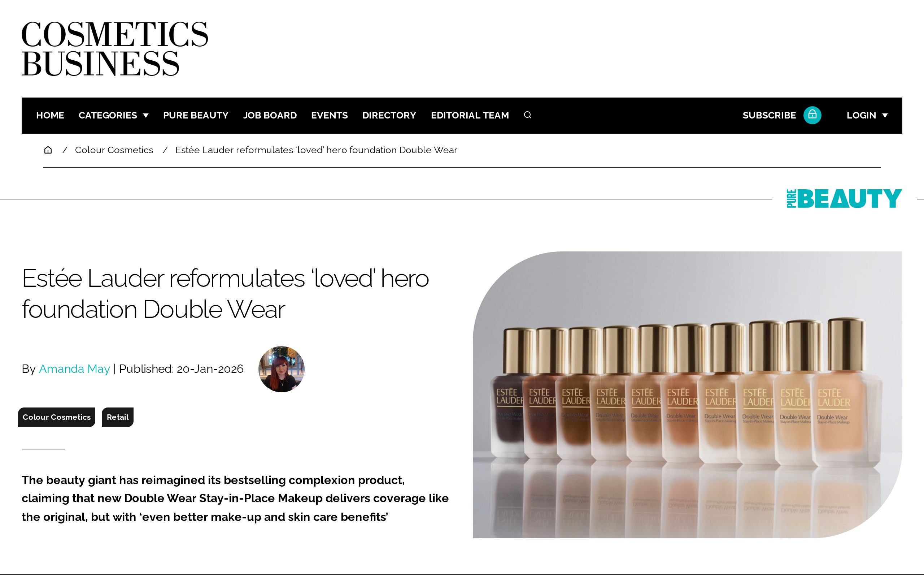The height and width of the screenshot is (578, 924).
Task: Open the Job Board menu item
Action: pos(270,116)
